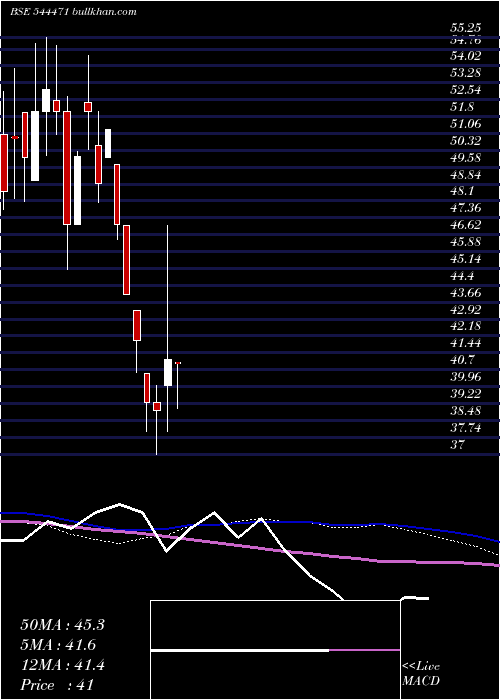Click the 48.84 price level label
The height and width of the screenshot is (700, 500).
(466, 174)
